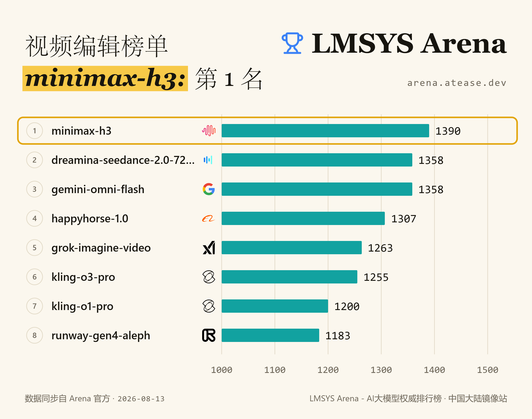Screen dimensions: 532x419
Task: Click the rank 8 circle badge
Action: point(35,335)
